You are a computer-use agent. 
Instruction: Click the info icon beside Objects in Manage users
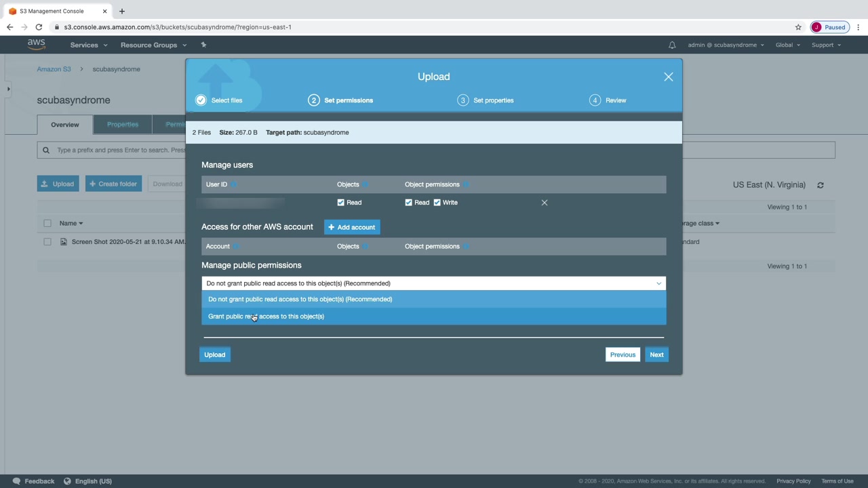point(366,184)
